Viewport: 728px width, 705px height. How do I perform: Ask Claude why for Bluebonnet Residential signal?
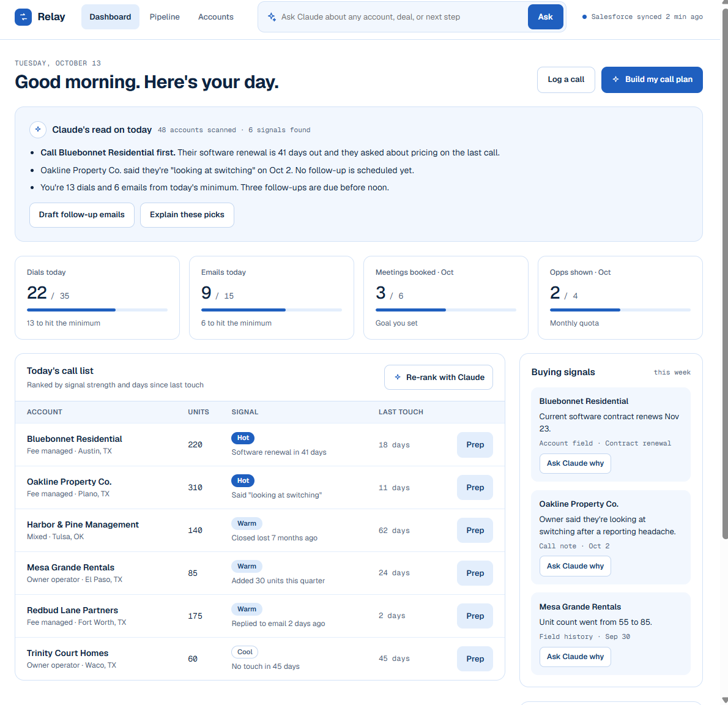pyautogui.click(x=575, y=463)
